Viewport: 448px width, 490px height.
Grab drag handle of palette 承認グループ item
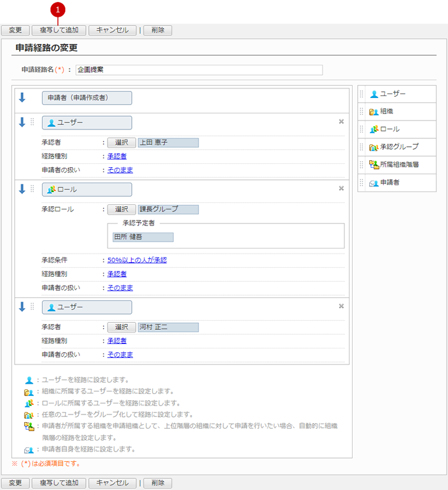tap(362, 147)
